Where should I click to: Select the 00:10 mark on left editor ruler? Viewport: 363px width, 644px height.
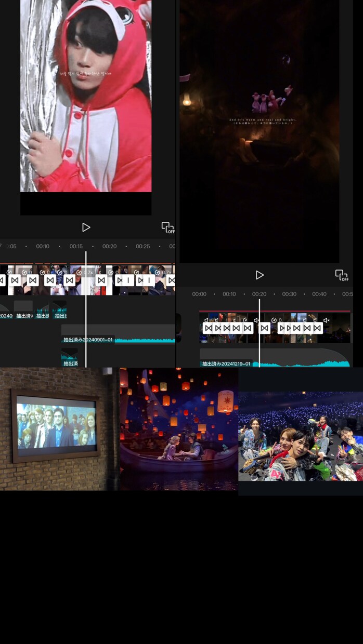pyautogui.click(x=43, y=246)
